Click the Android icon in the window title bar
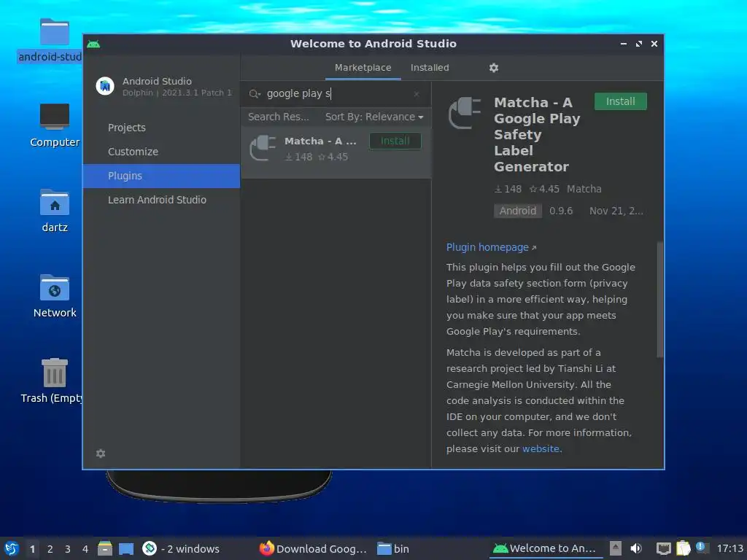Image resolution: width=747 pixels, height=560 pixels. 93,44
